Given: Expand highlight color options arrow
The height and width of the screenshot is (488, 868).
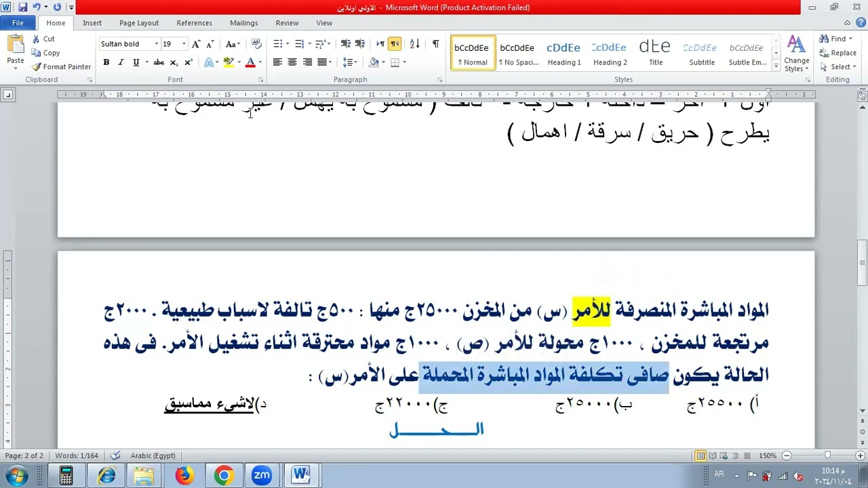Looking at the screenshot, I should point(239,62).
